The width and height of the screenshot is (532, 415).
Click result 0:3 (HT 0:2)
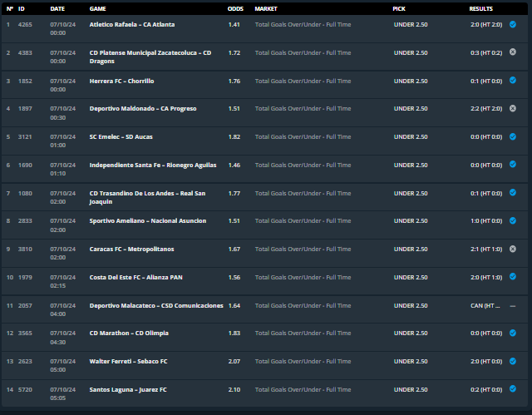click(x=486, y=52)
